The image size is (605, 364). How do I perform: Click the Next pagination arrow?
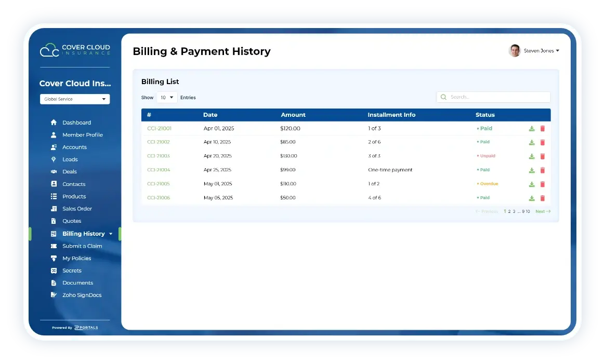pyautogui.click(x=543, y=211)
